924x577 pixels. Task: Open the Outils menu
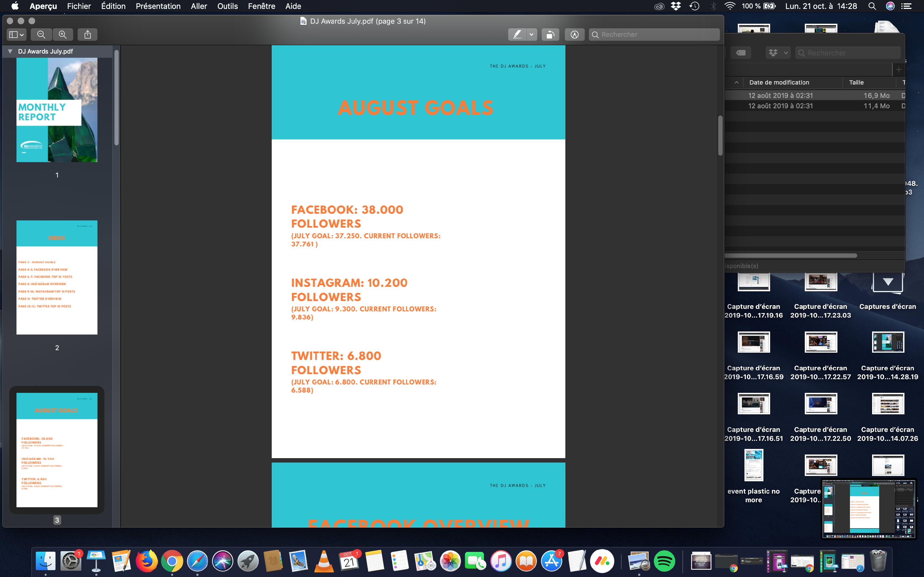[227, 6]
